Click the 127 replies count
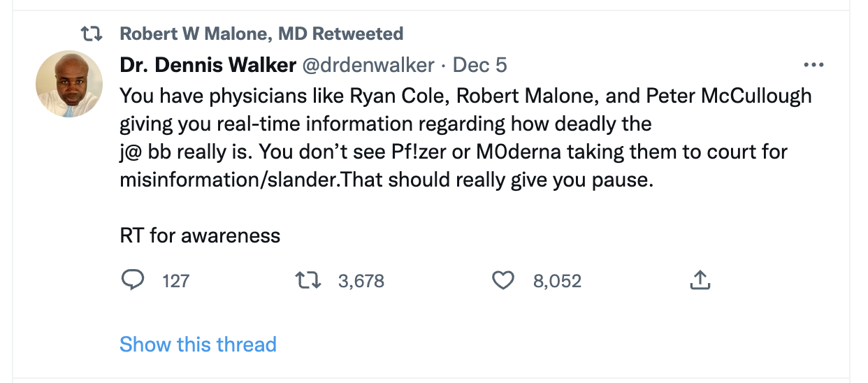The width and height of the screenshot is (868, 383). coord(175,281)
